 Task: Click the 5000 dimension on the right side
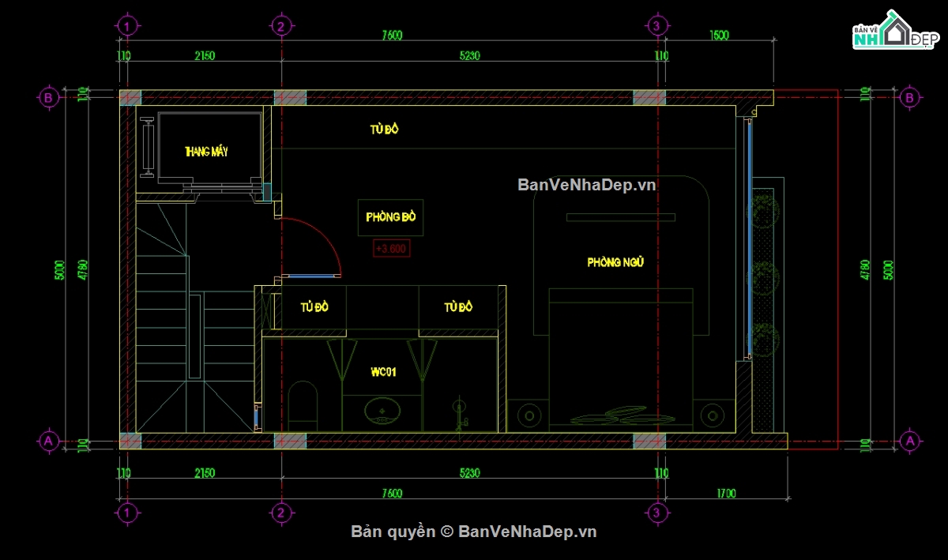887,271
